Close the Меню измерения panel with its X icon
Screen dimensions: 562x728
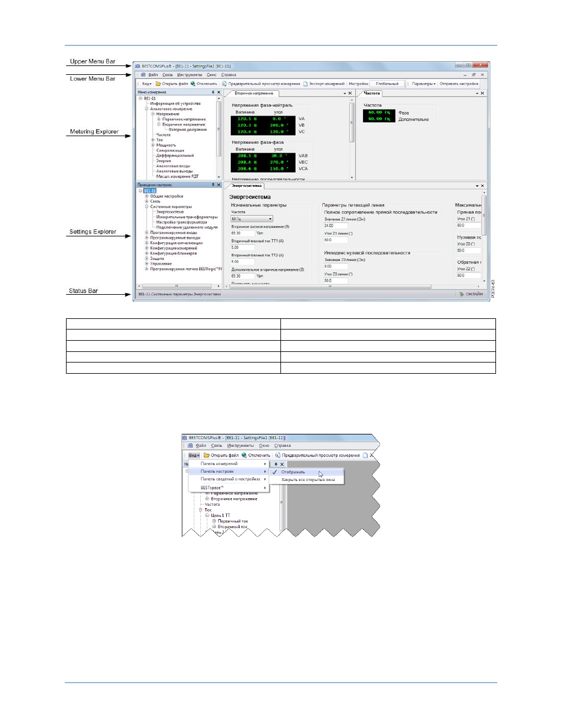click(x=219, y=92)
